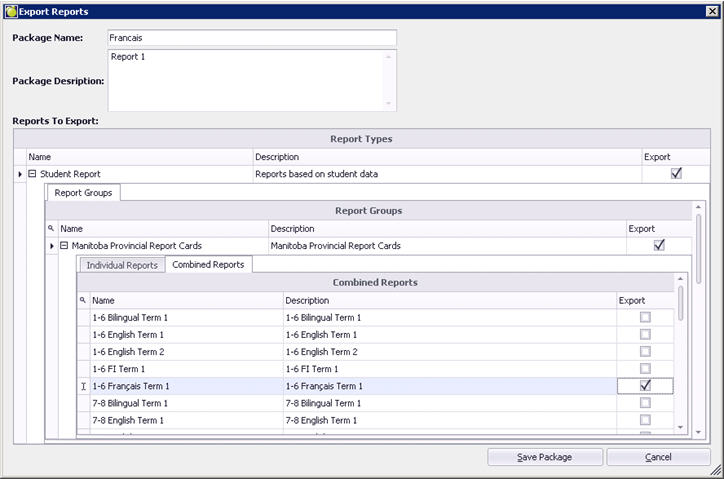Sort Combined Reports by Name column header
This screenshot has height=479, width=724.
(x=185, y=300)
